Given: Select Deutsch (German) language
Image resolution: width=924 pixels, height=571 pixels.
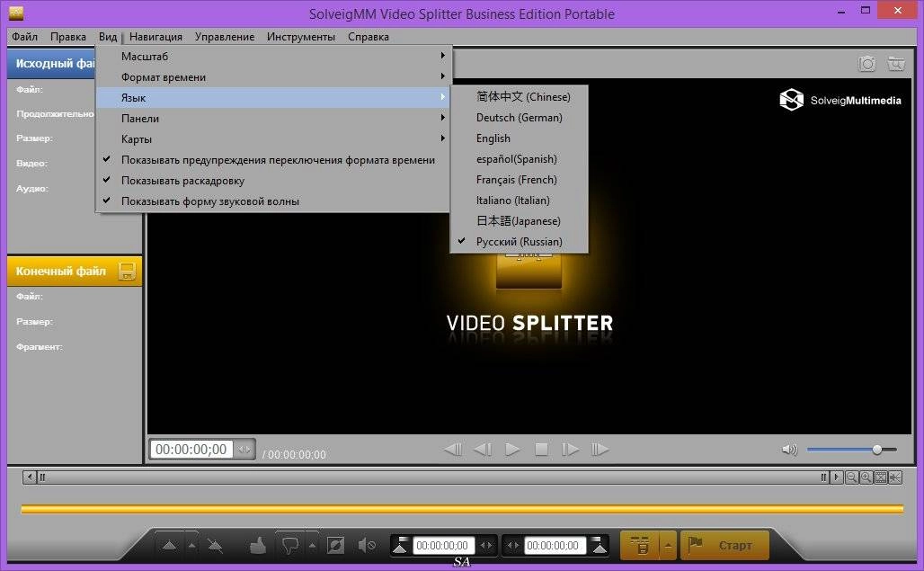Looking at the screenshot, I should tap(519, 117).
